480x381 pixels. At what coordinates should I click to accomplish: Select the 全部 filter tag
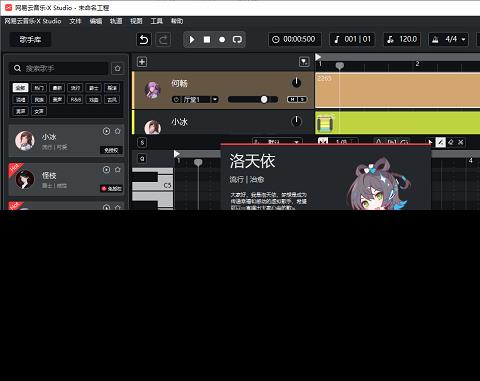(20, 88)
